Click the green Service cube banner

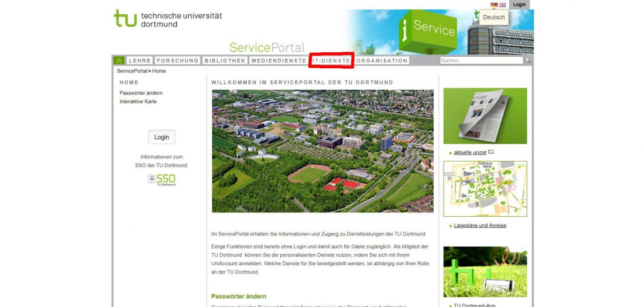pyautogui.click(x=428, y=32)
